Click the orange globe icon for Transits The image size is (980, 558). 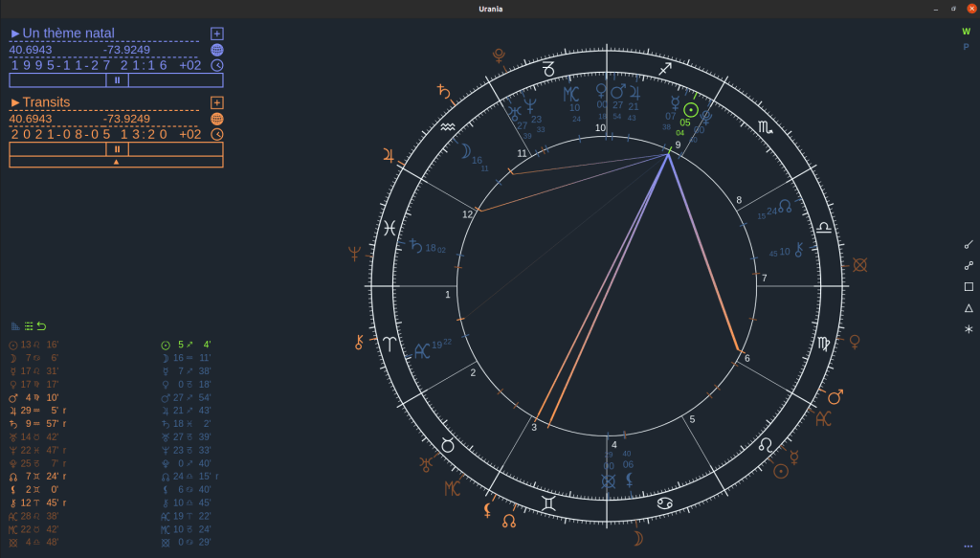pos(217,119)
